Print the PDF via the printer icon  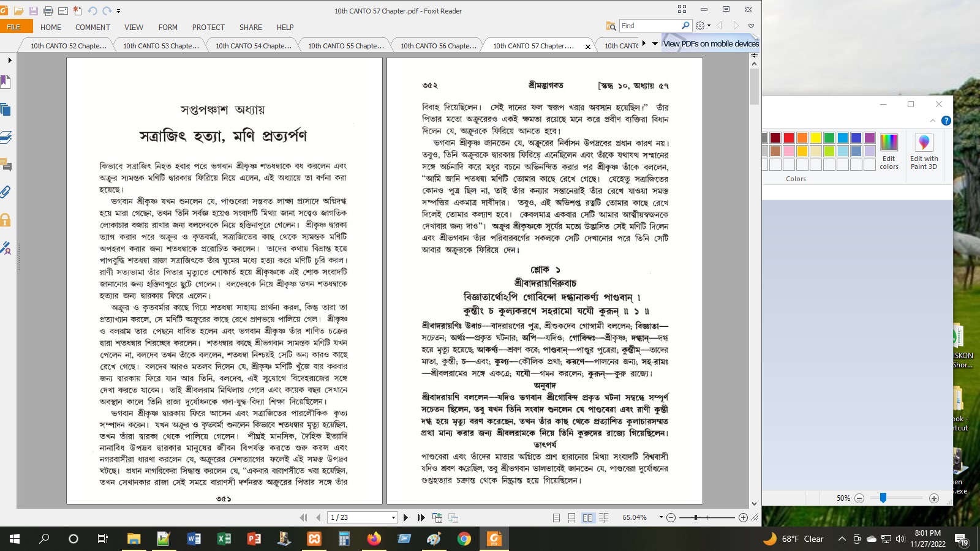tap(48, 11)
